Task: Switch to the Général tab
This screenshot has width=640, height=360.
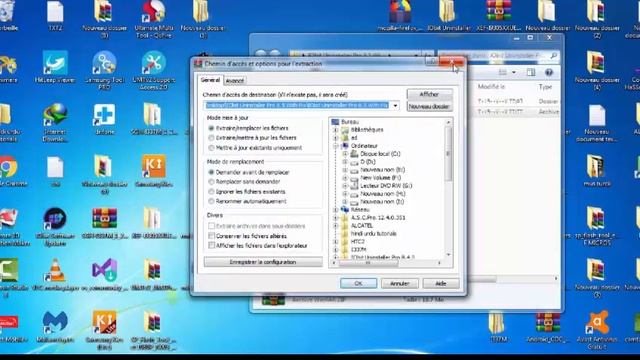Action: pyautogui.click(x=210, y=80)
